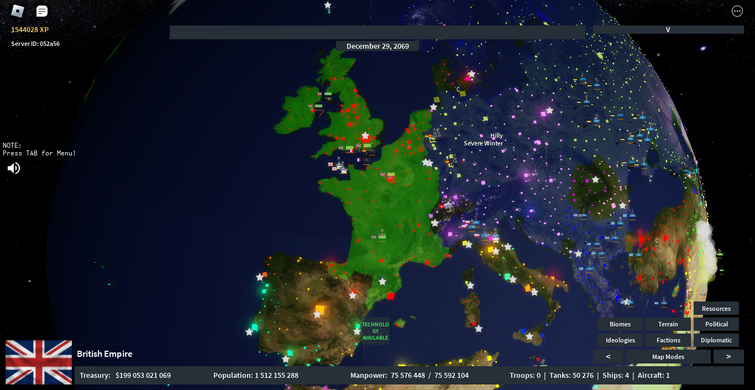The image size is (755, 390).
Task: Expand the V dropdown bar
Action: [x=668, y=29]
